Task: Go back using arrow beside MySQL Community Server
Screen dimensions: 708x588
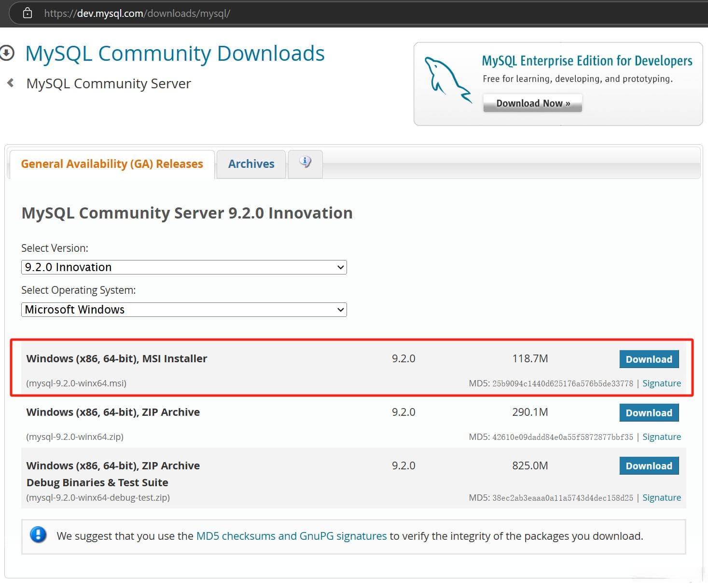Action: pyautogui.click(x=11, y=83)
